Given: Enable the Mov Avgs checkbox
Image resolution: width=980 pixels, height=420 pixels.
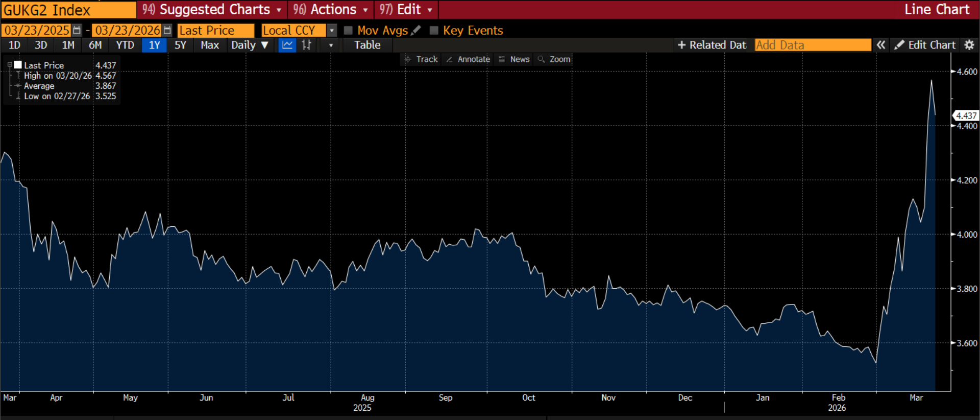Looking at the screenshot, I should coord(349,31).
